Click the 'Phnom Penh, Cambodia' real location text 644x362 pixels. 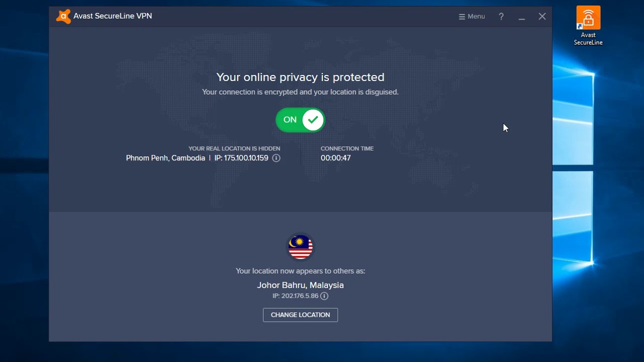[x=166, y=158]
